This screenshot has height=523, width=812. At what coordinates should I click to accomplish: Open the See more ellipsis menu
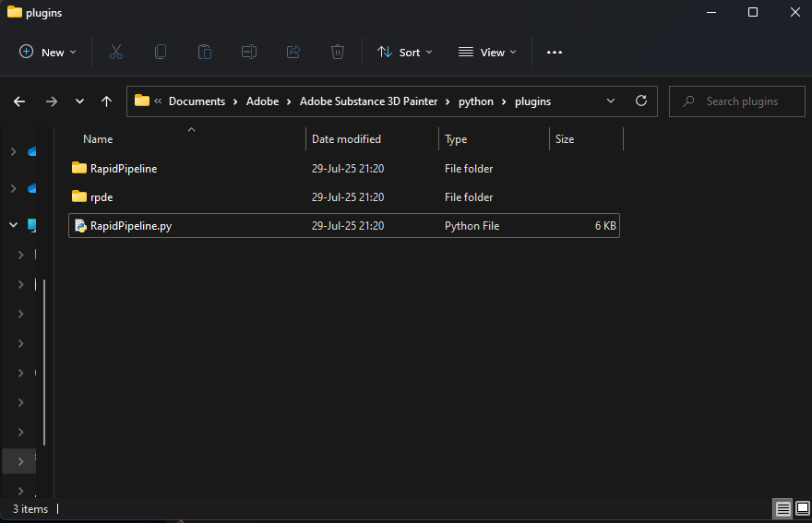click(555, 53)
